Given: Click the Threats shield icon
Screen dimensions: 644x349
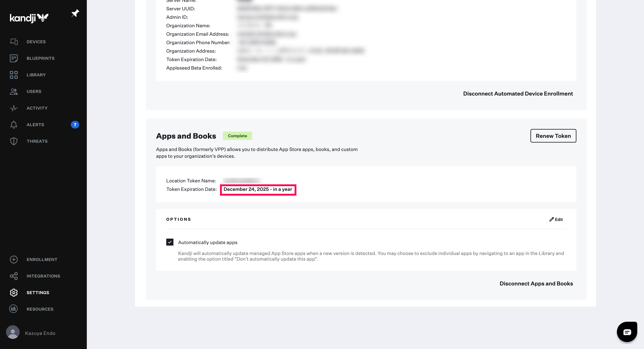Looking at the screenshot, I should (x=14, y=141).
